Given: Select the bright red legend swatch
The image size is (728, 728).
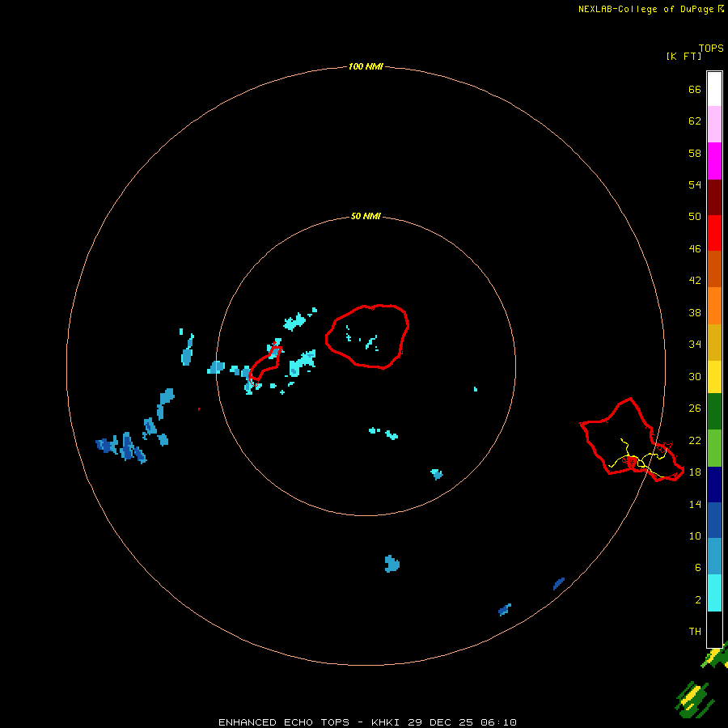Looking at the screenshot, I should 714,233.
